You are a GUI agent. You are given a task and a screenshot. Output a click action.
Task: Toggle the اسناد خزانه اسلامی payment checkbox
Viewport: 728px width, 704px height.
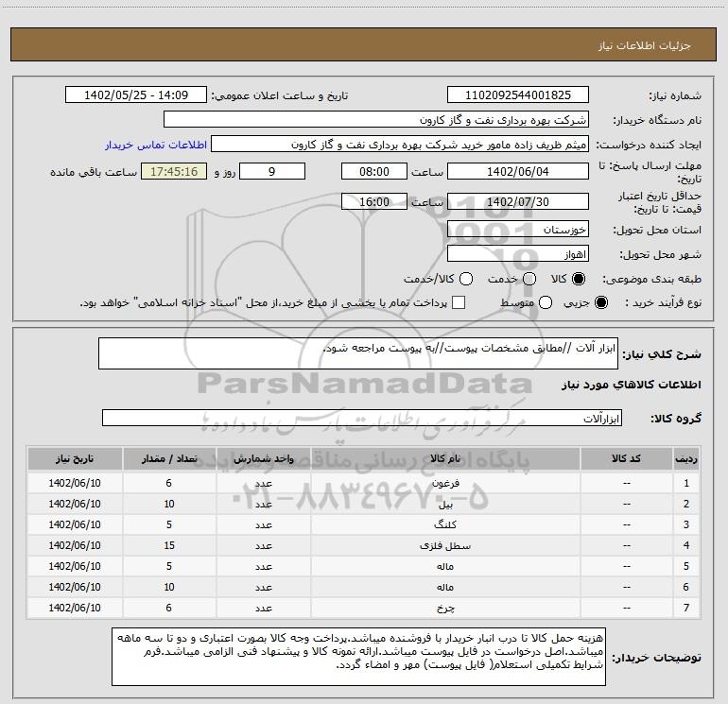459,302
